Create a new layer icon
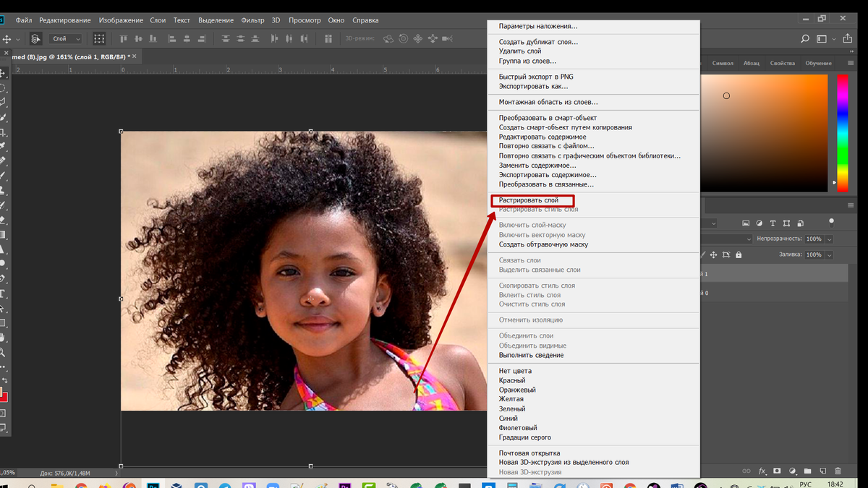 [823, 471]
